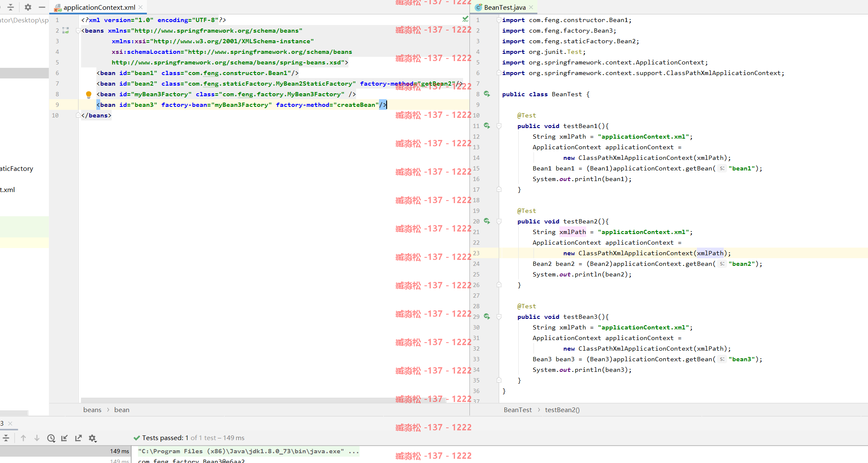Click factory-method="createBean" on line 9

click(327, 105)
